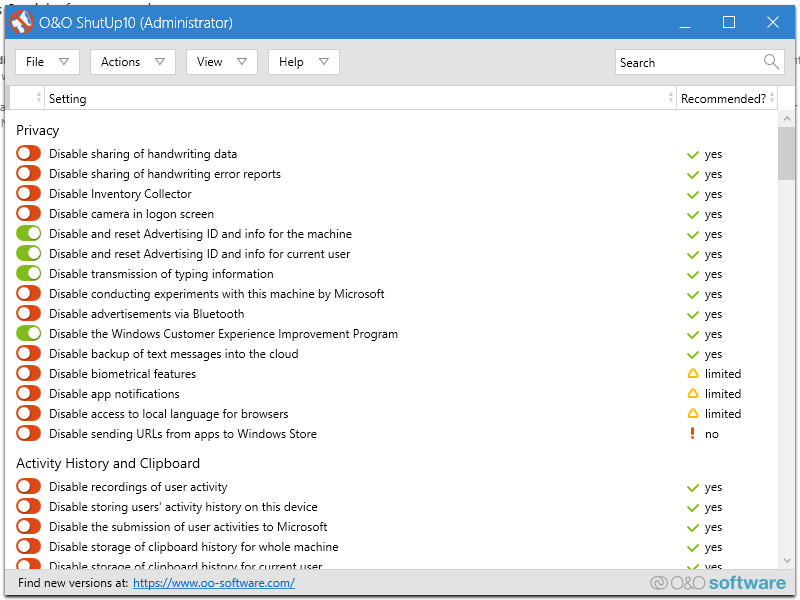Click the warning triangle icon for Disable biometrical features
Viewport: 800px width, 600px height.
pyautogui.click(x=692, y=373)
